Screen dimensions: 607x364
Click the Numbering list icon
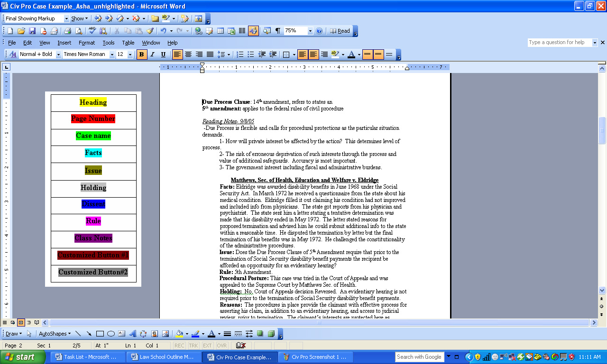[x=240, y=55]
